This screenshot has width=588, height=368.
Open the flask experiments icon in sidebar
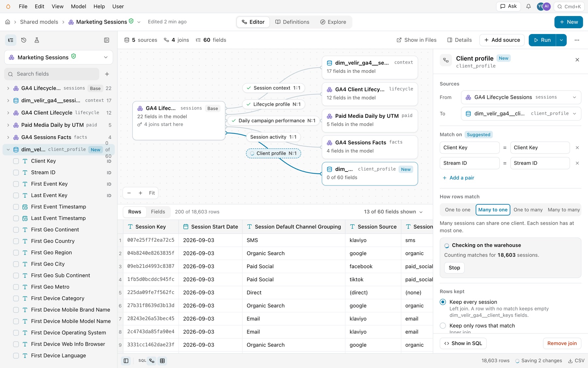[37, 40]
